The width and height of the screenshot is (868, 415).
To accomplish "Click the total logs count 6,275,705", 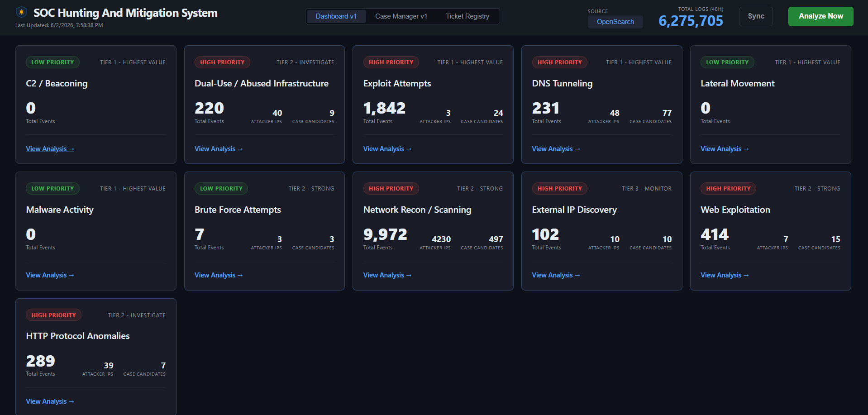I will [691, 21].
